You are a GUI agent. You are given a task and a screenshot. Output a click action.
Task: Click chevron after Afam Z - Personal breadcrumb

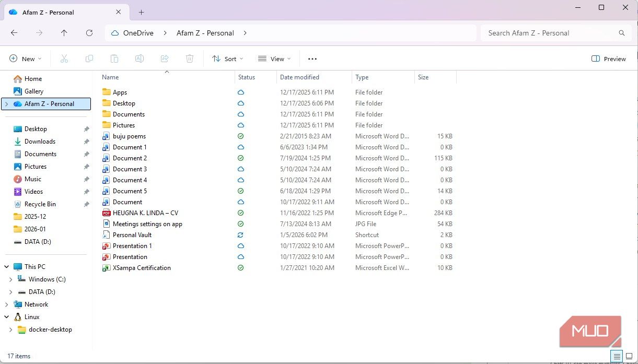coord(245,33)
